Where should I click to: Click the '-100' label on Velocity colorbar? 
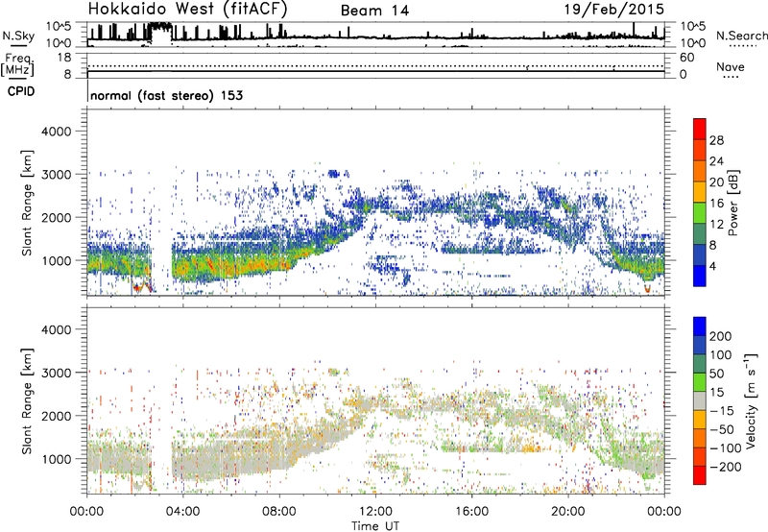726,448
